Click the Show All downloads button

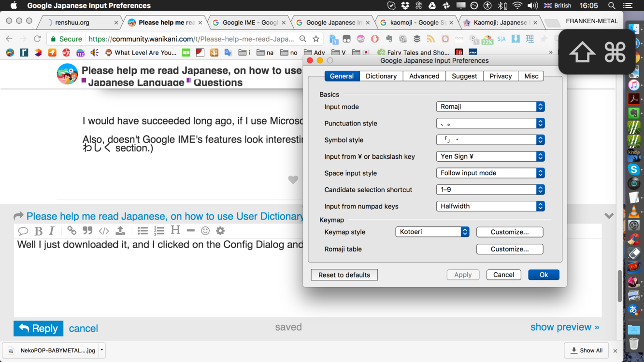(587, 350)
